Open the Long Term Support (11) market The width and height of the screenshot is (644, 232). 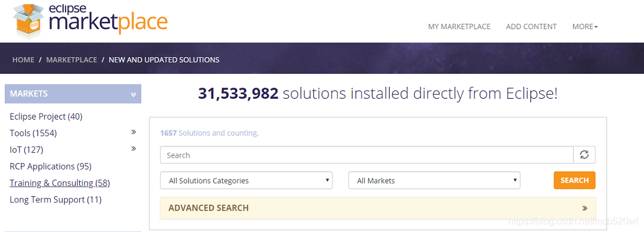[x=55, y=200]
